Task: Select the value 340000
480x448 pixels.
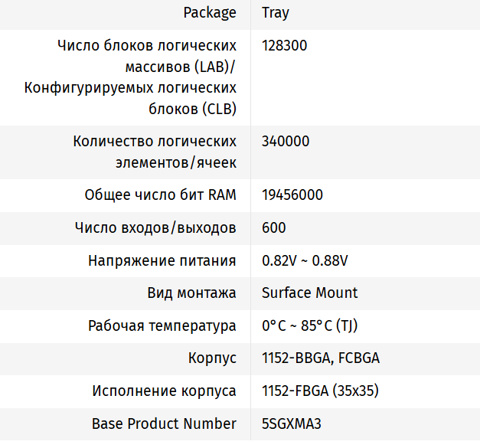Action: 286,142
